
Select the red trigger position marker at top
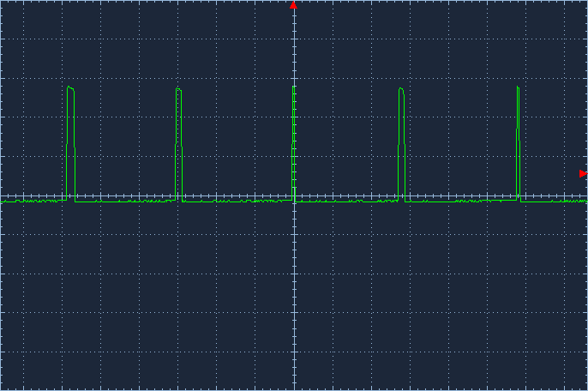(x=293, y=5)
